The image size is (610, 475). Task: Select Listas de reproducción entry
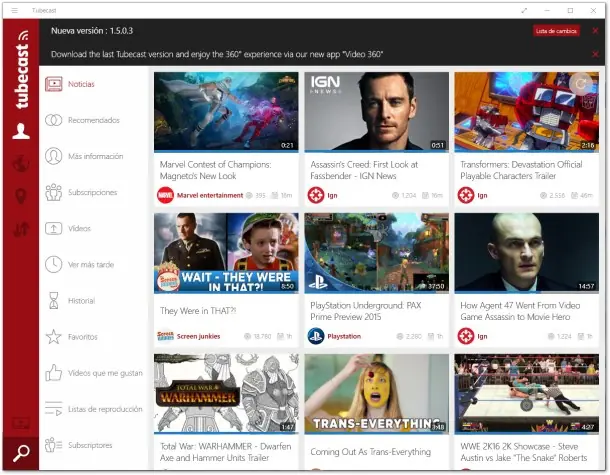click(x=105, y=409)
